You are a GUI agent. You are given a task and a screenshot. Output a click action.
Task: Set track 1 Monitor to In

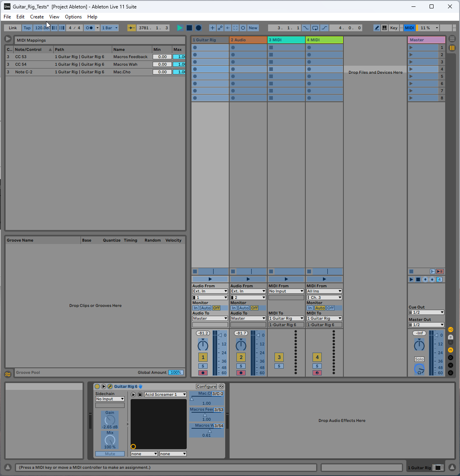pos(196,308)
